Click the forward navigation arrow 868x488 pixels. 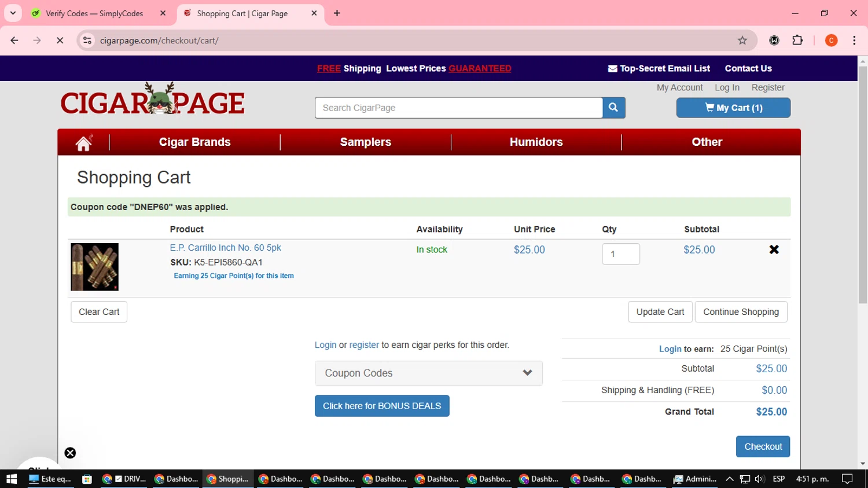pyautogui.click(x=37, y=41)
